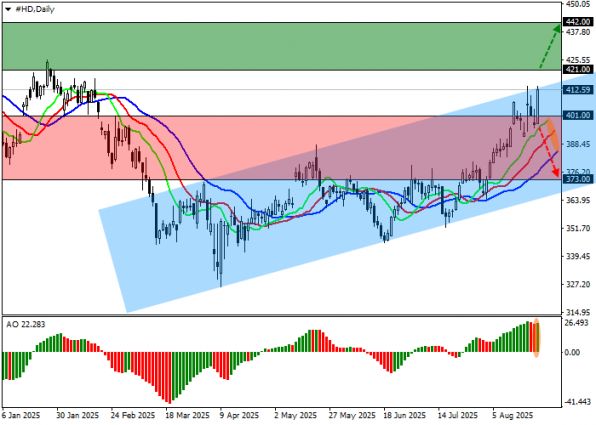The image size is (596, 425).
Task: Select the #HD,Daily chart title label
Action: pos(35,9)
